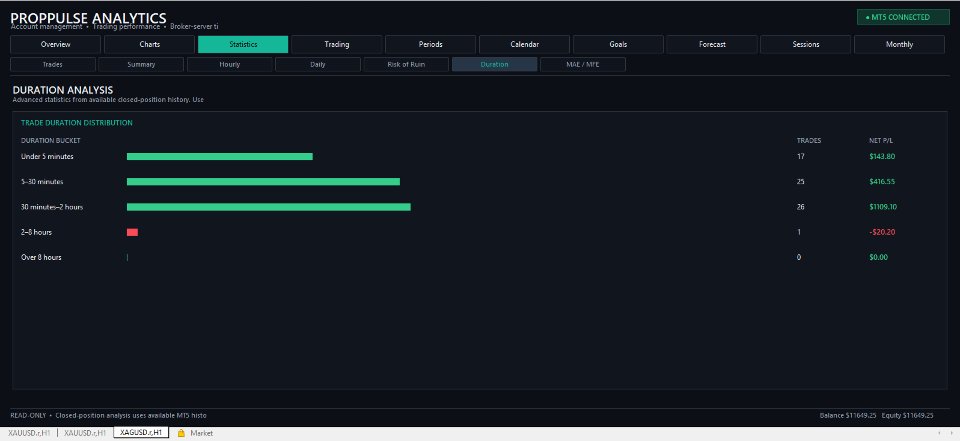
Task: Click the red 2–8 hours bar
Action: [x=132, y=232]
